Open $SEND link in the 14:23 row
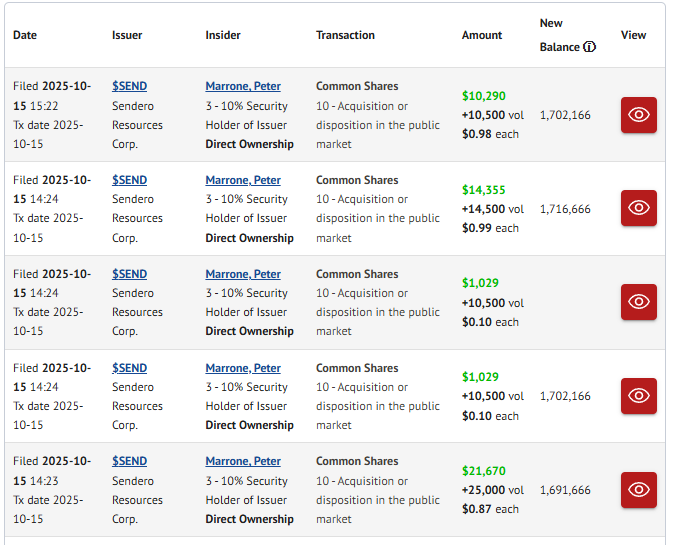This screenshot has height=545, width=674. [x=129, y=461]
